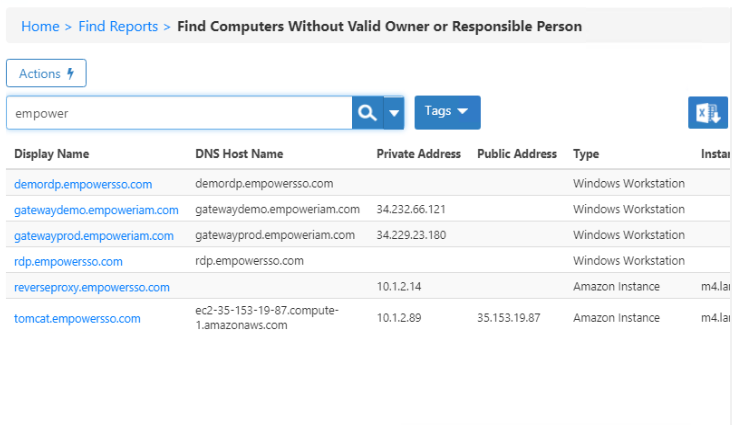Sort by Display Name column header

point(52,154)
